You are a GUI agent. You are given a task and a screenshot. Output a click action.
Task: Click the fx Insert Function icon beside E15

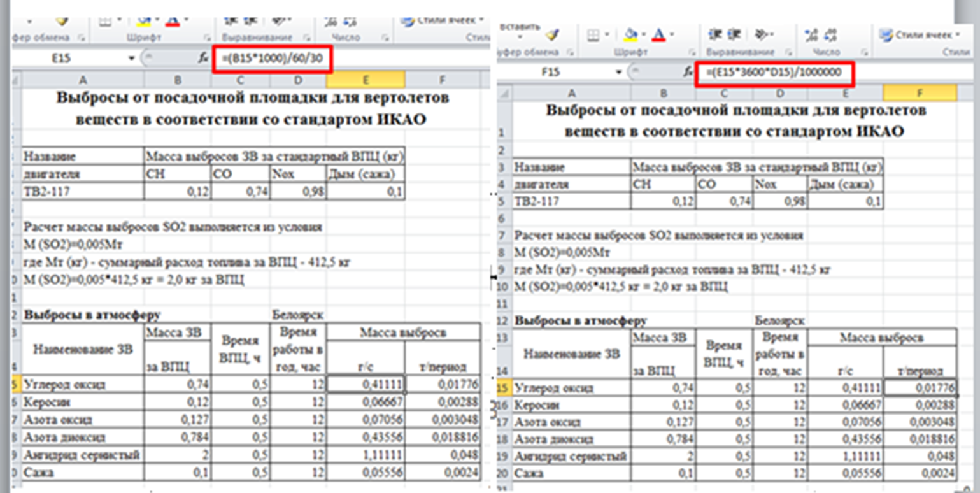pos(204,58)
